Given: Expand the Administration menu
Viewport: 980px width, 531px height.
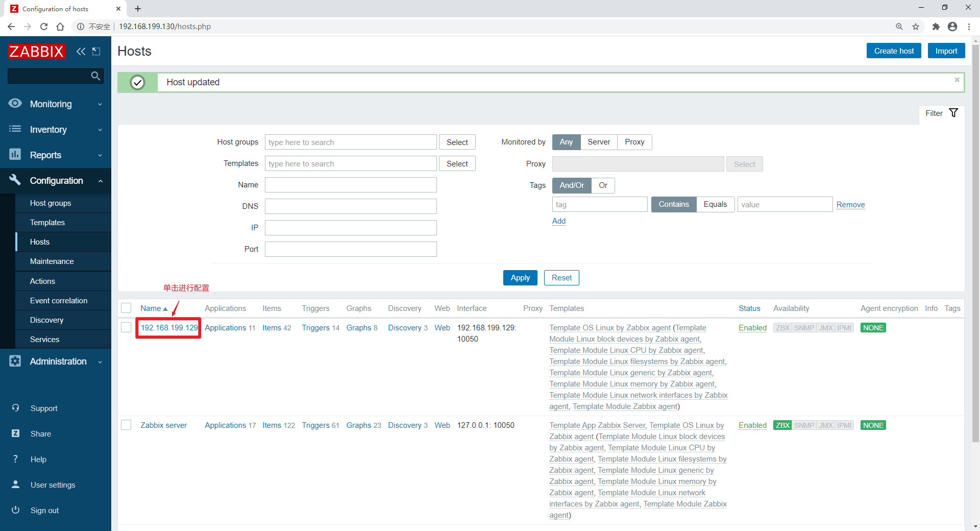Looking at the screenshot, I should 56,361.
